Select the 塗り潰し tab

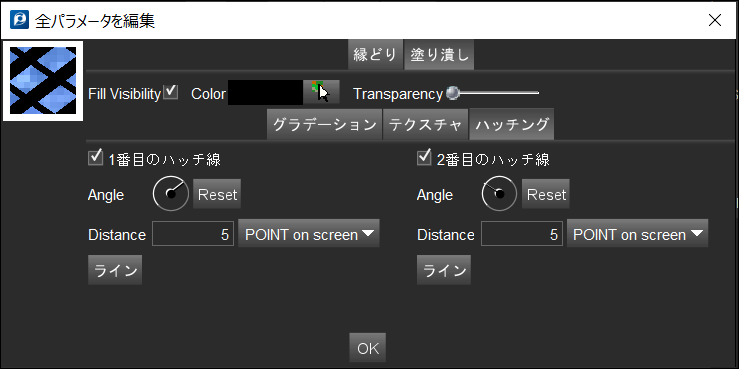[x=439, y=55]
